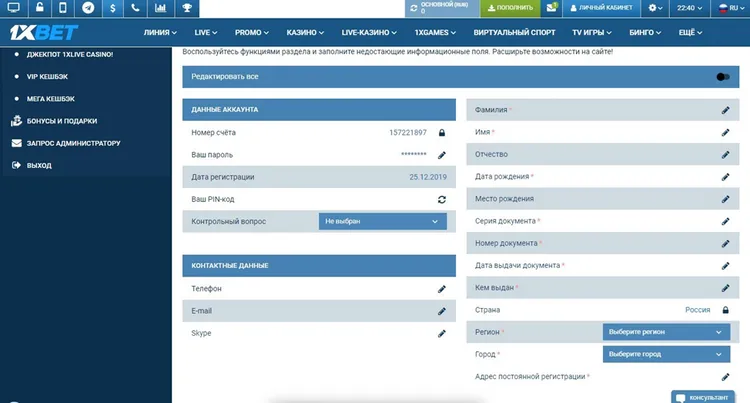Click the КОНТАКТНЫЕ ДАННЫЕ section header
Viewport: 750px width, 403px height.
tap(319, 265)
